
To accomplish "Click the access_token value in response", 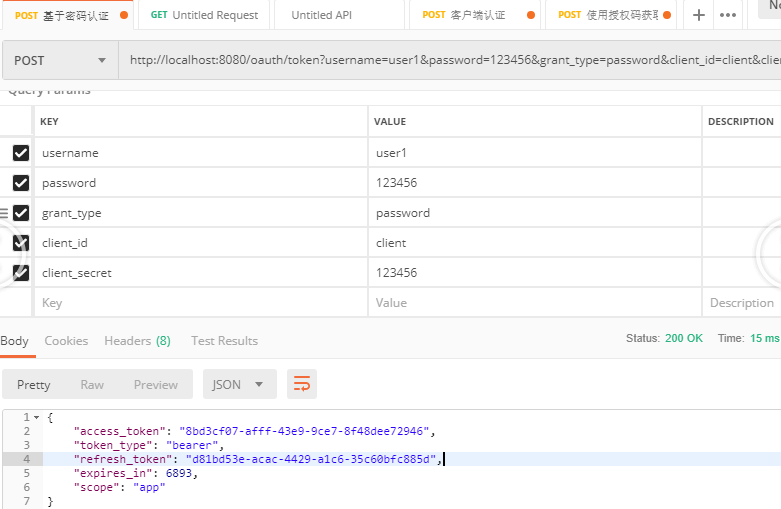I will pyautogui.click(x=304, y=431).
